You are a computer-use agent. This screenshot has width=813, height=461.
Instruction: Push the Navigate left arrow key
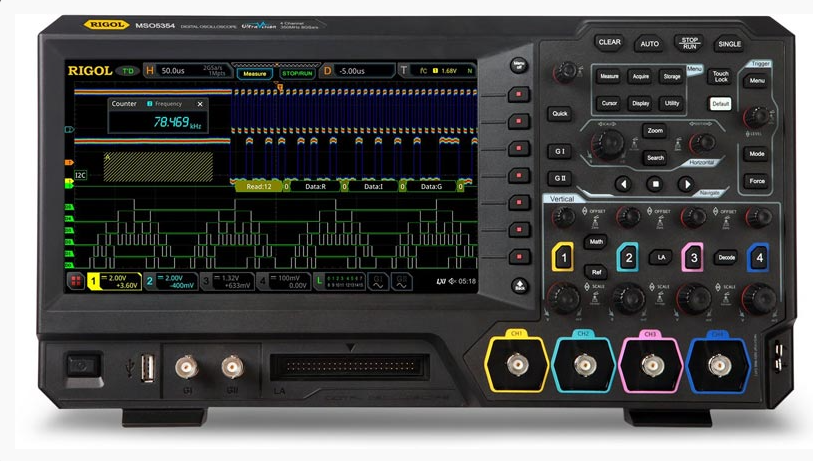pyautogui.click(x=623, y=184)
